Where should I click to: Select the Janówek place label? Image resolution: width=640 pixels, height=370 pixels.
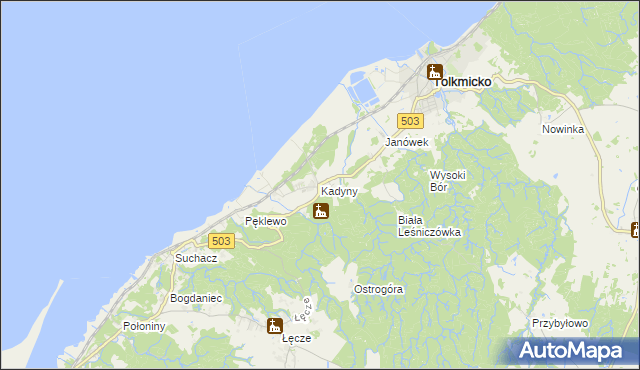point(407,142)
